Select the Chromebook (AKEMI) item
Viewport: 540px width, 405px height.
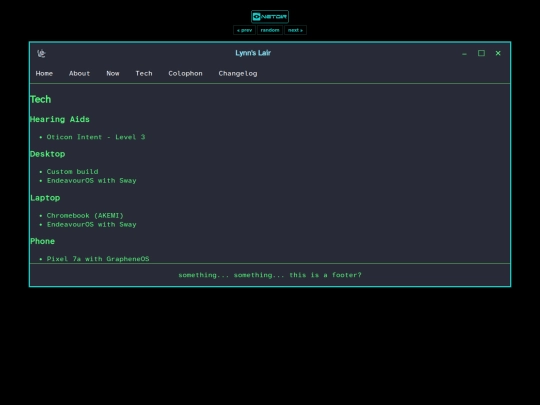[85, 216]
